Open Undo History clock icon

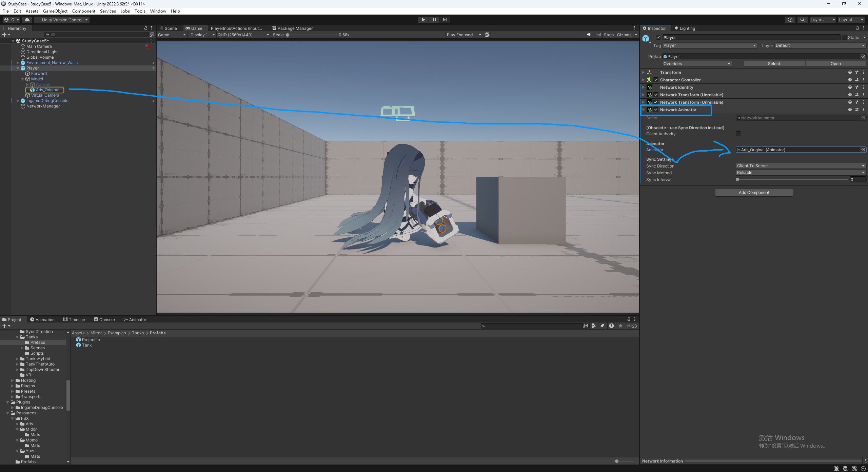tap(790, 20)
